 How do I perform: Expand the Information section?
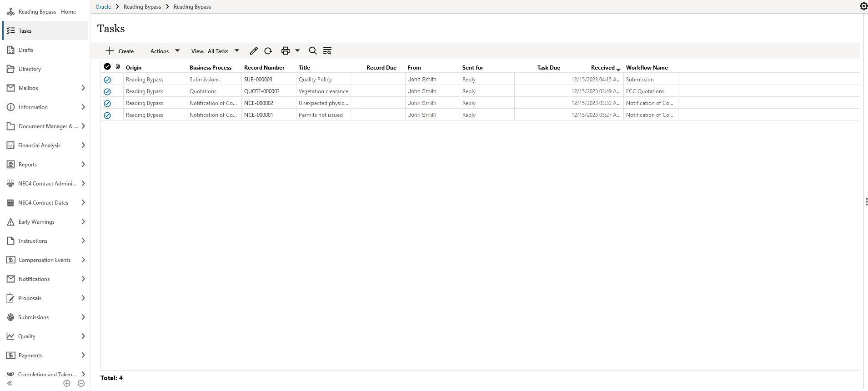pyautogui.click(x=83, y=107)
